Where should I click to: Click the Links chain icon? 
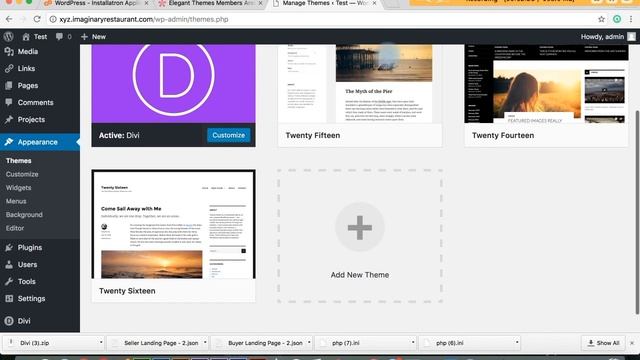pyautogui.click(x=9, y=69)
